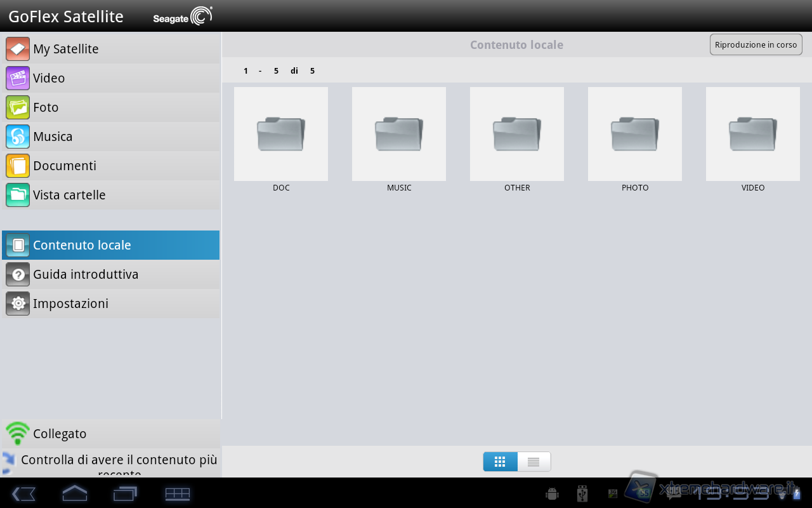Switch to list view layout
The height and width of the screenshot is (508, 812).
[534, 462]
